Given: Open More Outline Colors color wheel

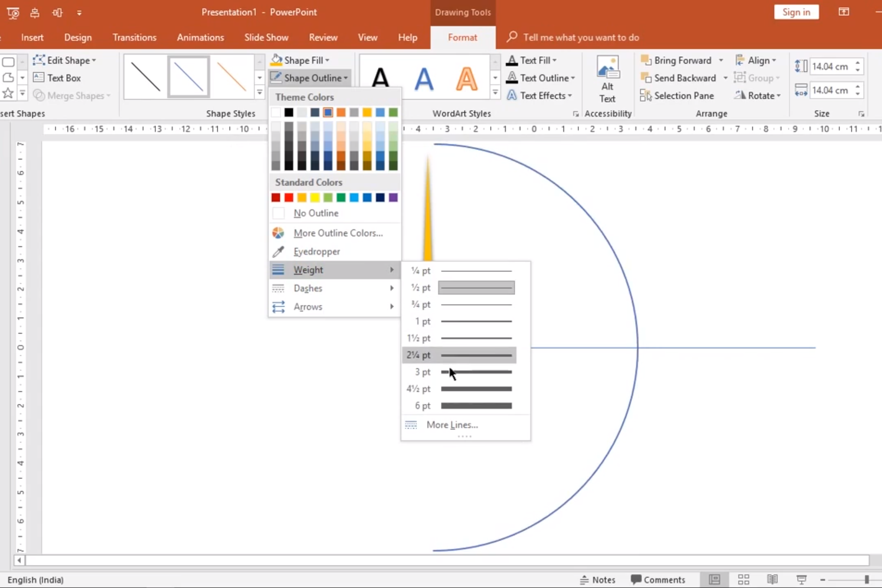Looking at the screenshot, I should pyautogui.click(x=278, y=233).
